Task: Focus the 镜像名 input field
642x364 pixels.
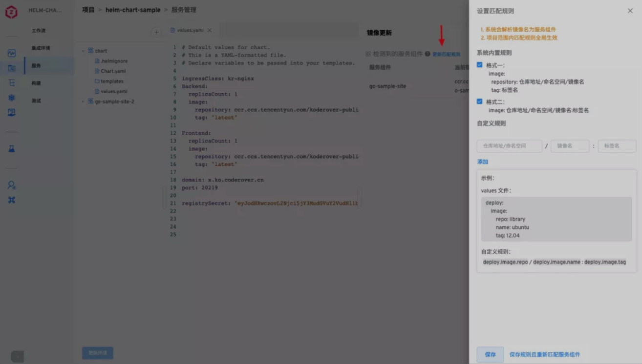Action: 570,146
